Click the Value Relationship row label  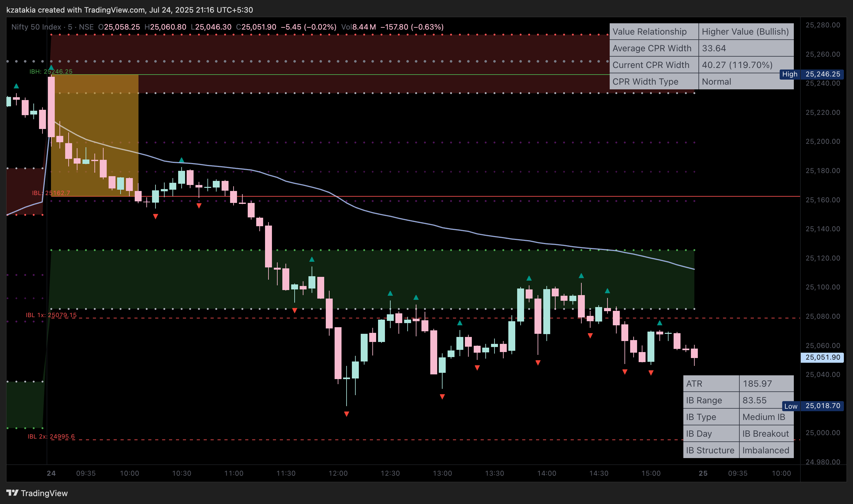tap(654, 31)
